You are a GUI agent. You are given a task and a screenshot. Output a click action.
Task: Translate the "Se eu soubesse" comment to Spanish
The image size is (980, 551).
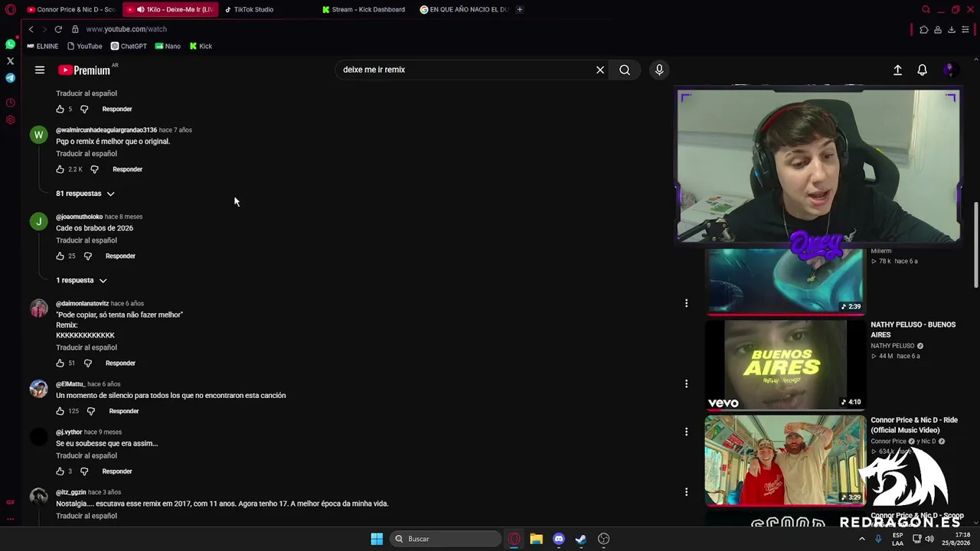tap(87, 456)
